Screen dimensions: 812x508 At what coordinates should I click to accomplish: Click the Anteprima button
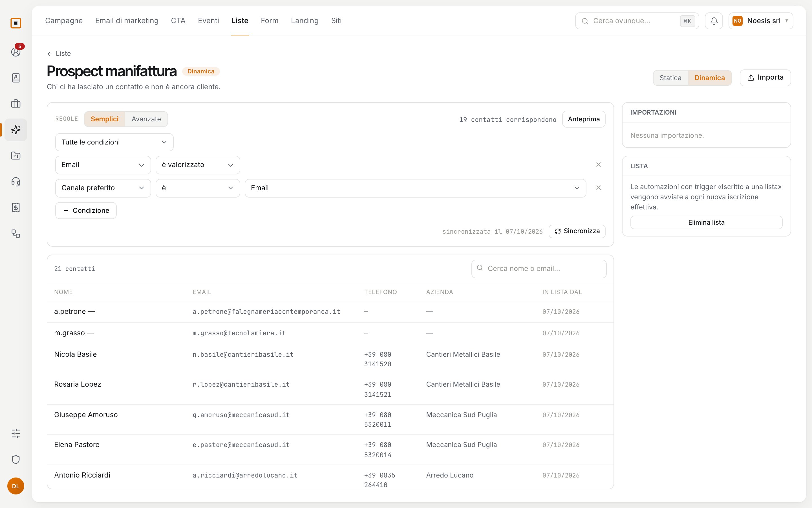tap(584, 119)
